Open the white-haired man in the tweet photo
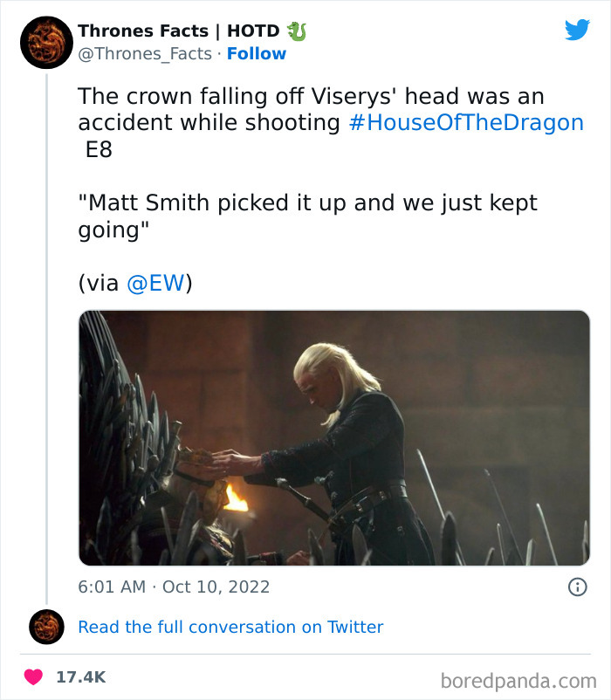611x700 pixels. point(340,436)
